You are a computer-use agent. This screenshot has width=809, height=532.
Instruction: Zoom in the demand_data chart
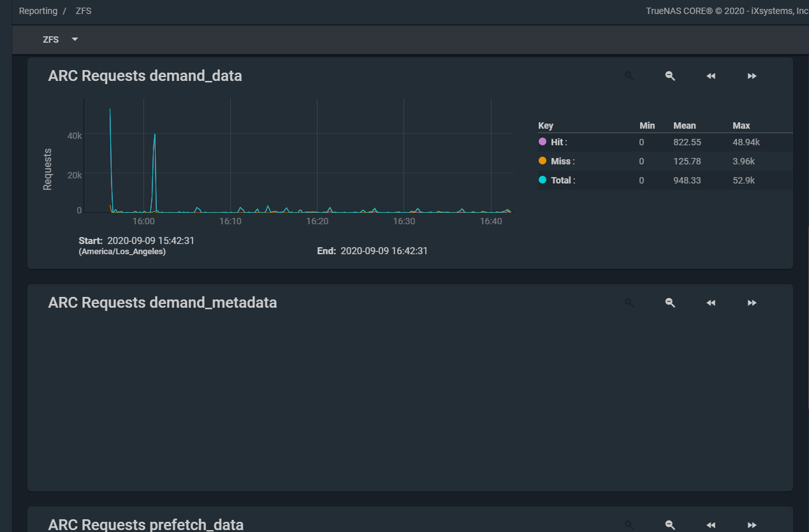[x=629, y=76]
